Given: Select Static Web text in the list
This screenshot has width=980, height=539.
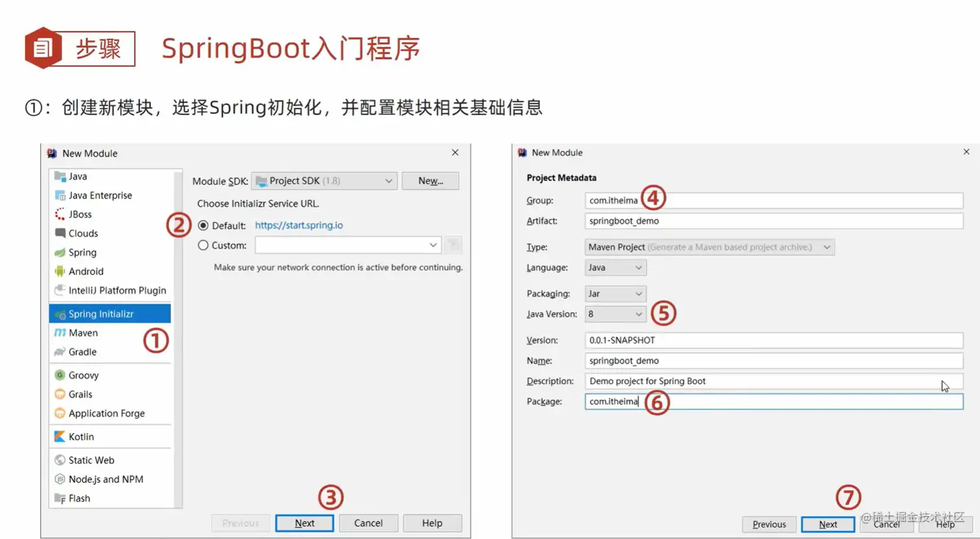Looking at the screenshot, I should [91, 460].
